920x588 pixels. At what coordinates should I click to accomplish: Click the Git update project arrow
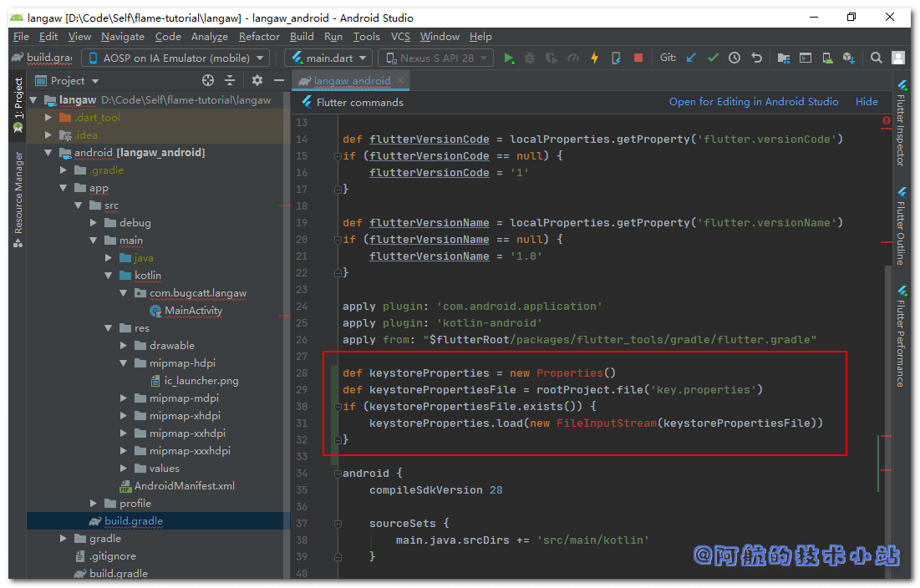(x=691, y=58)
